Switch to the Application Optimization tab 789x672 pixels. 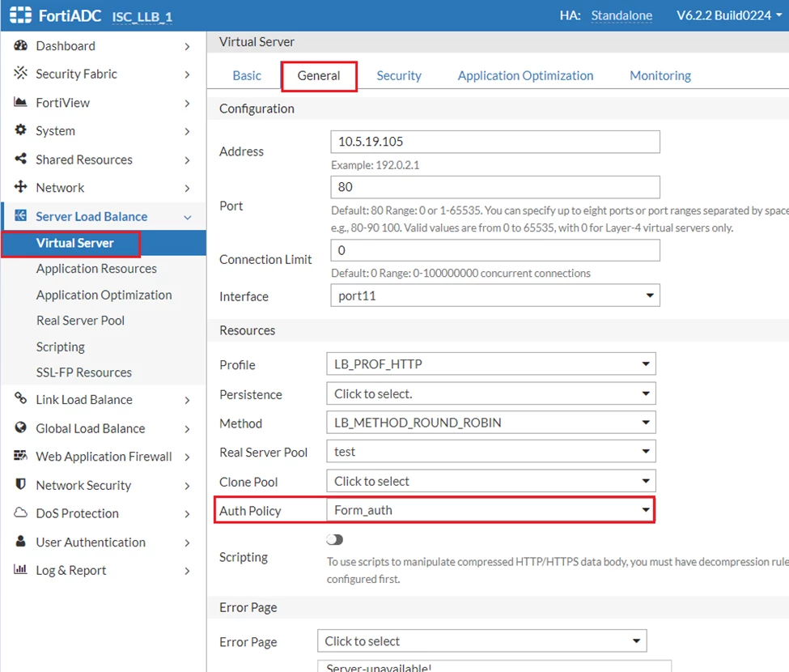525,75
